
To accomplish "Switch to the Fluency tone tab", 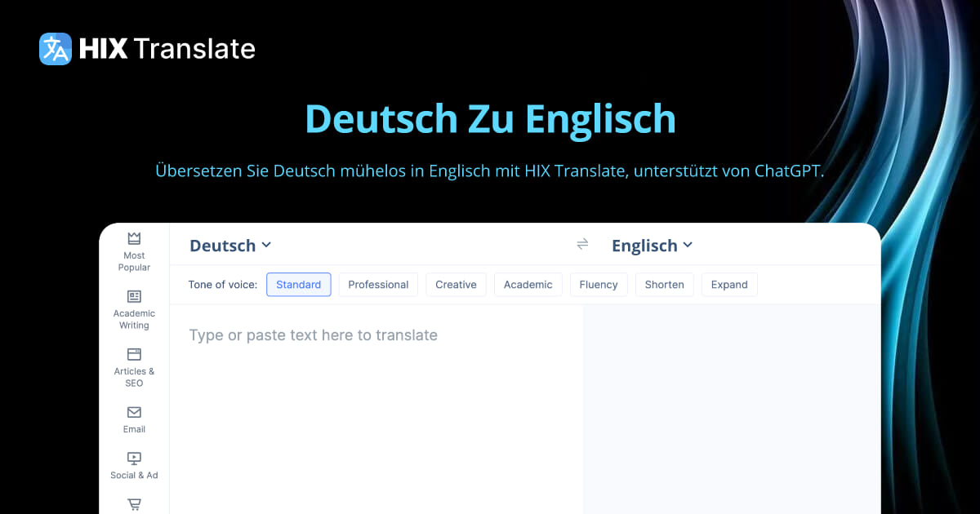I will (599, 284).
